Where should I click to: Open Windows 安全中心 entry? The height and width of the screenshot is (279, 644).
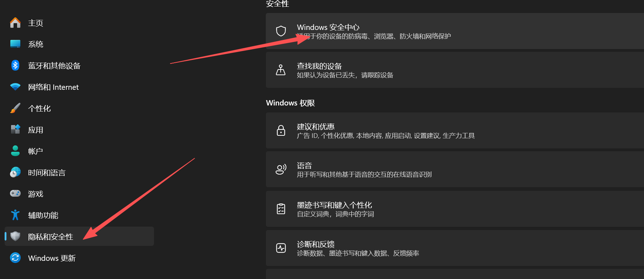click(x=455, y=31)
